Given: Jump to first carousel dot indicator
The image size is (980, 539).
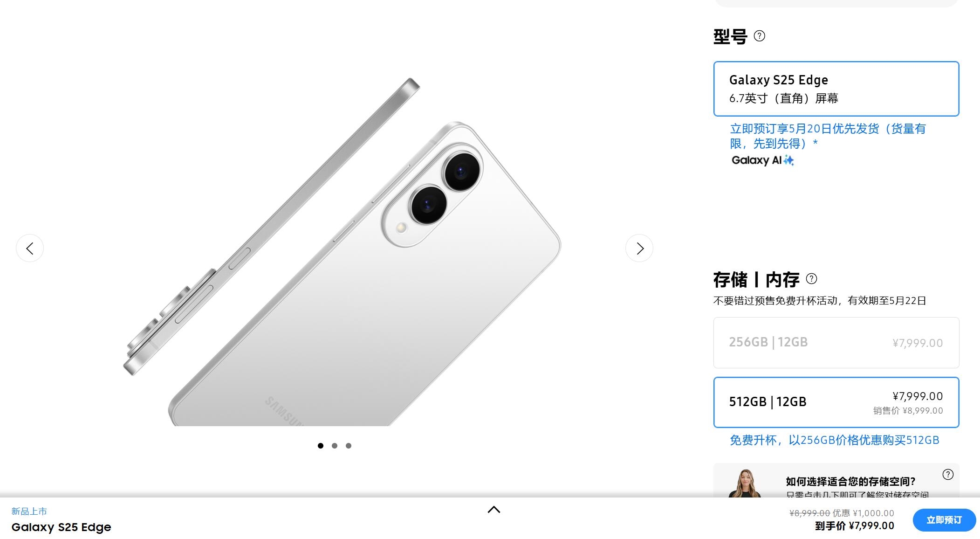Looking at the screenshot, I should (x=321, y=446).
